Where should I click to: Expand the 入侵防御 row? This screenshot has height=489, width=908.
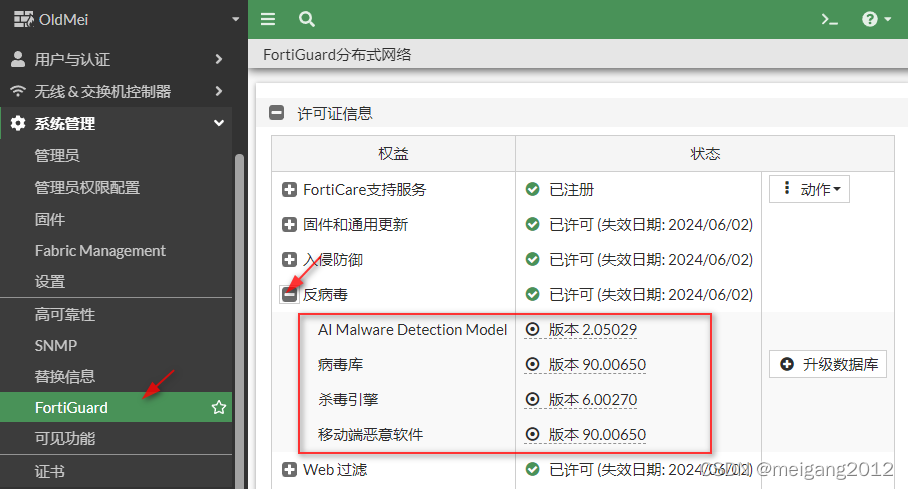(289, 260)
